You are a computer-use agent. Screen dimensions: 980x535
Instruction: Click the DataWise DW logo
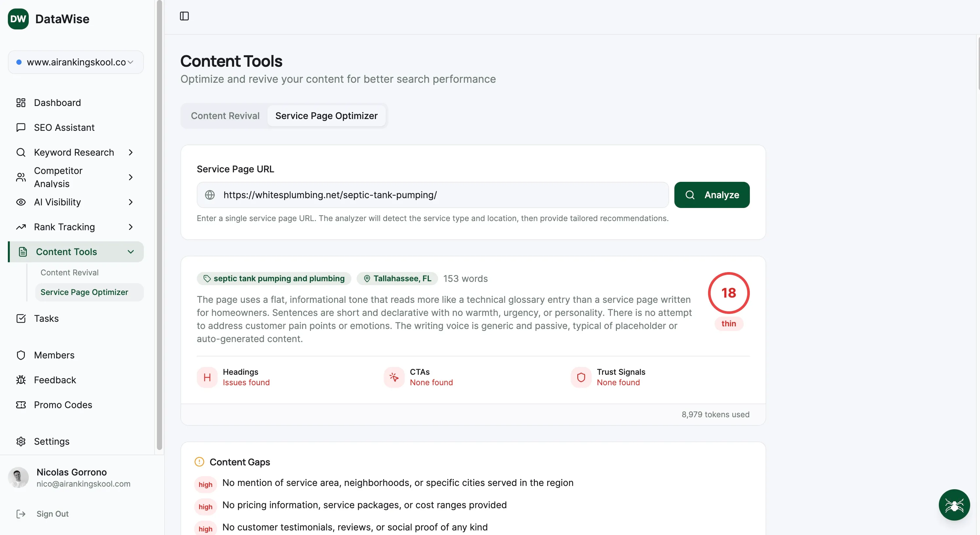click(x=18, y=19)
